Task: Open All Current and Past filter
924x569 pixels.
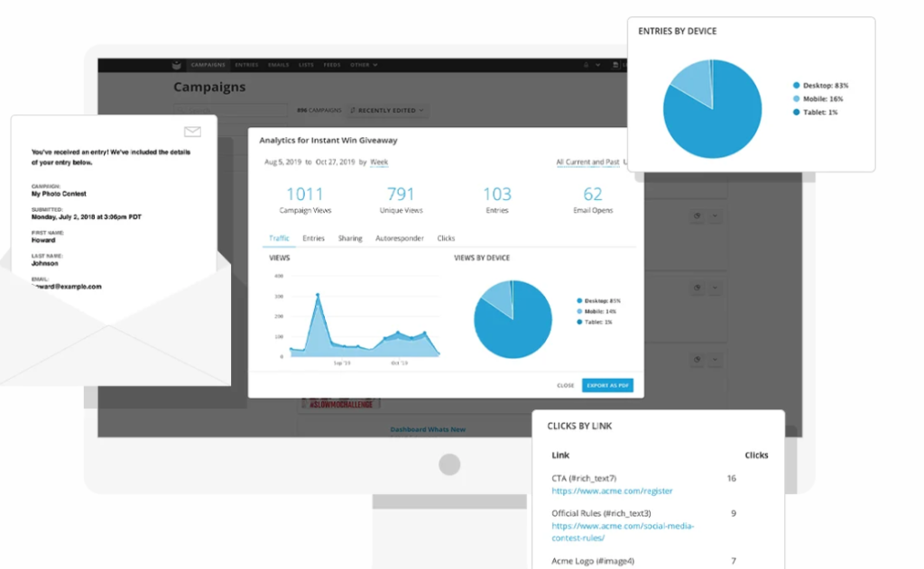Action: (587, 162)
